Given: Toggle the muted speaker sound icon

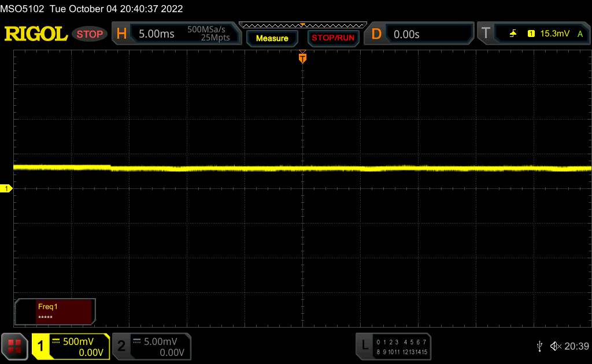Looking at the screenshot, I should click(x=556, y=346).
